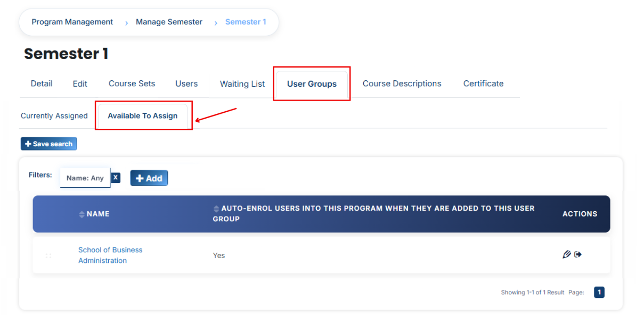Sort by the Name column arrows

[x=81, y=214]
